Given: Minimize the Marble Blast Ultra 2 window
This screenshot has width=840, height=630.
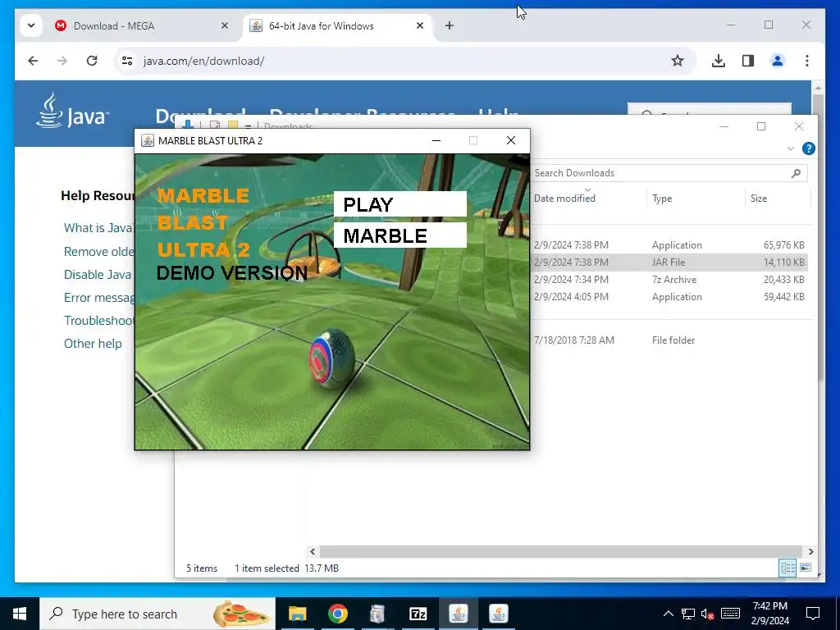Looking at the screenshot, I should [436, 140].
